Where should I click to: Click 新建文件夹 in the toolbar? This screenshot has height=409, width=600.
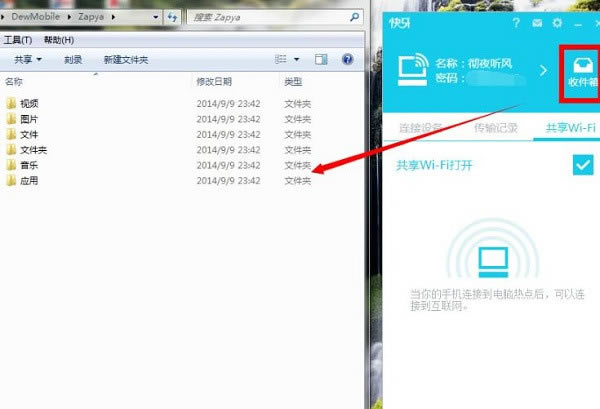pyautogui.click(x=126, y=60)
